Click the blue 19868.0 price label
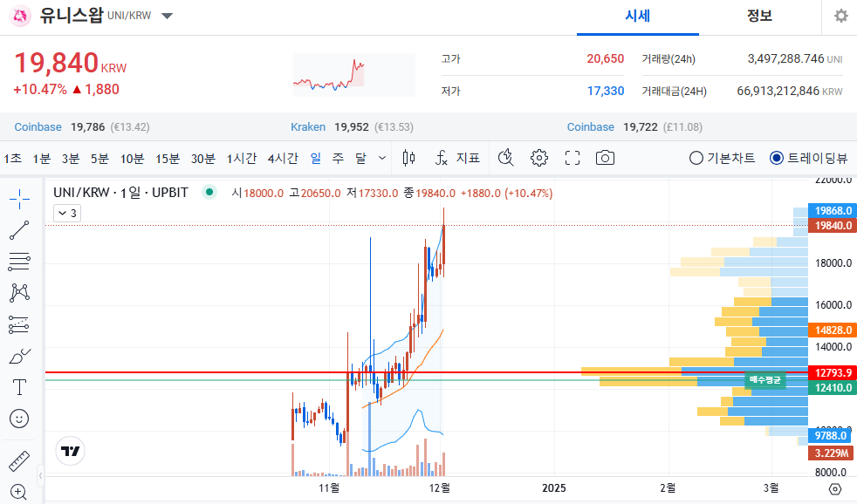 833,211
